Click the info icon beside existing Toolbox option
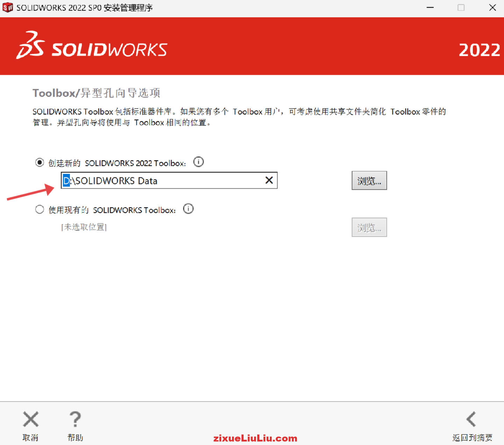Image resolution: width=504 pixels, height=445 pixels. coord(188,209)
